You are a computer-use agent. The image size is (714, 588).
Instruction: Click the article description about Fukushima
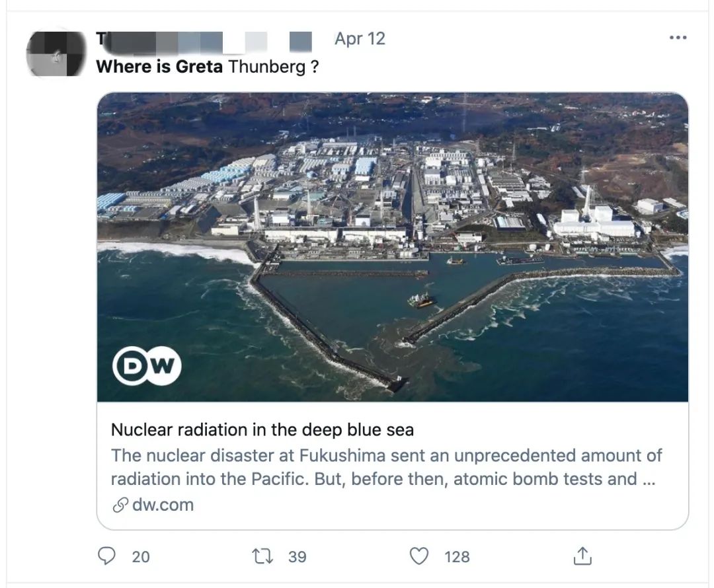point(385,467)
